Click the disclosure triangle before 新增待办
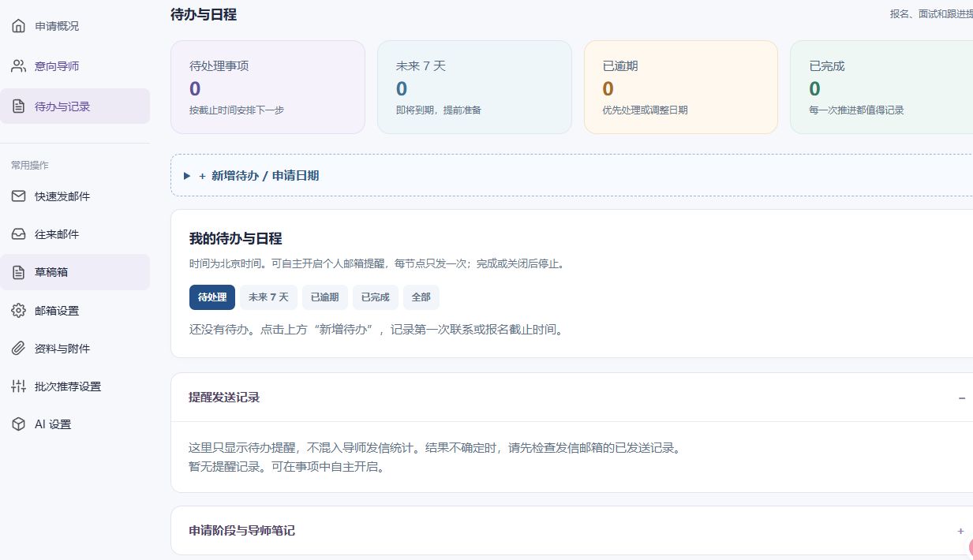The image size is (973, 560). coord(187,176)
